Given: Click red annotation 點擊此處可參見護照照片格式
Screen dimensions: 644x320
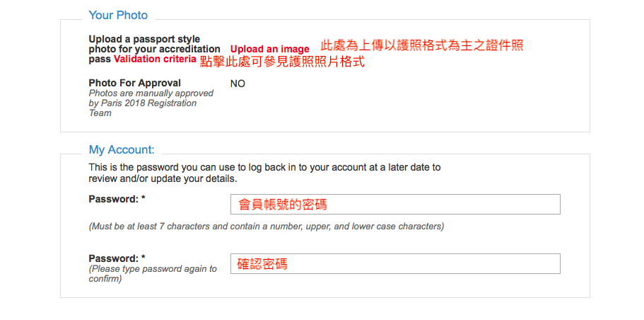Looking at the screenshot, I should point(282,62).
